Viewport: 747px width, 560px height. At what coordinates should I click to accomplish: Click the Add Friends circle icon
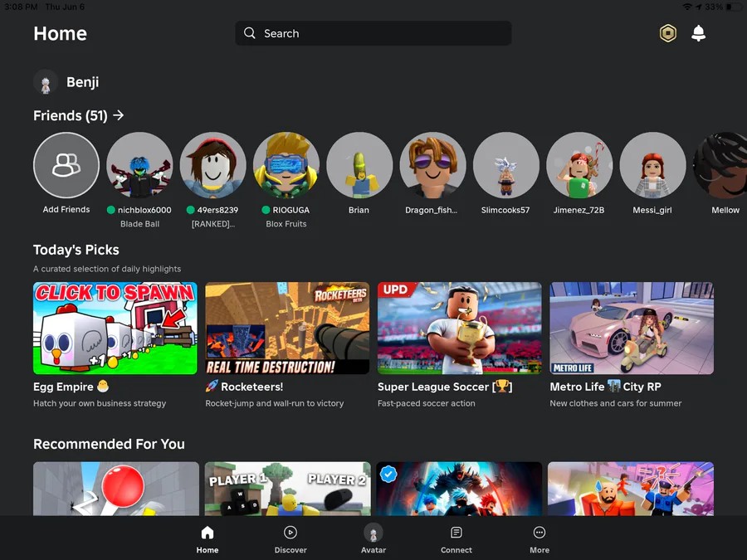66,165
